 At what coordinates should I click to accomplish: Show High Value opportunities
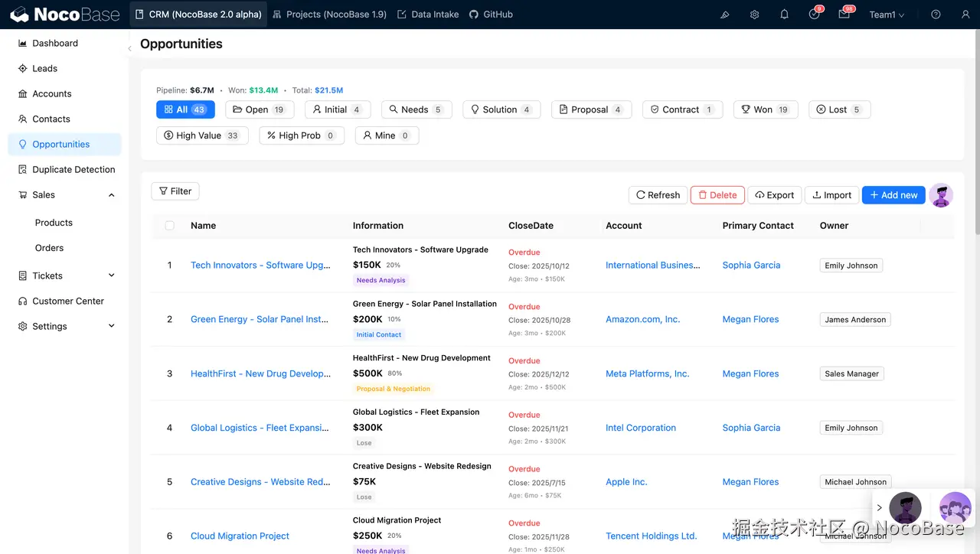202,136
